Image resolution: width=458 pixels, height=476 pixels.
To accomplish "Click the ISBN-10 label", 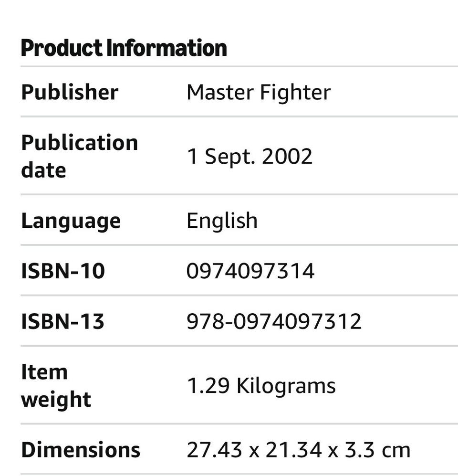I will tap(63, 271).
